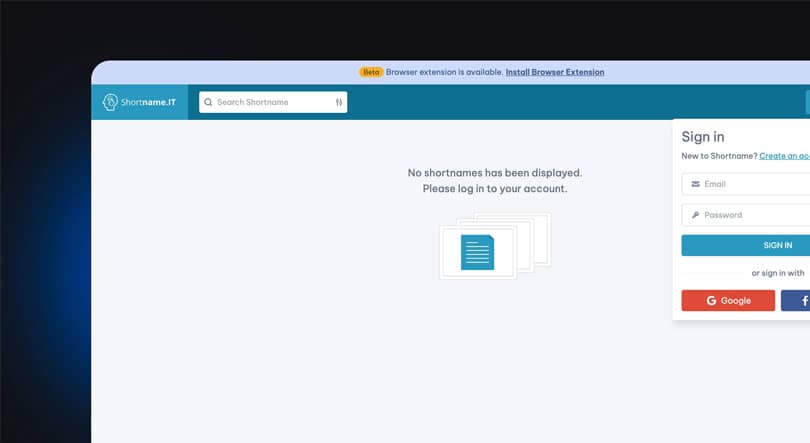The width and height of the screenshot is (810, 443).
Task: Focus the Search Shortname field
Action: (273, 102)
